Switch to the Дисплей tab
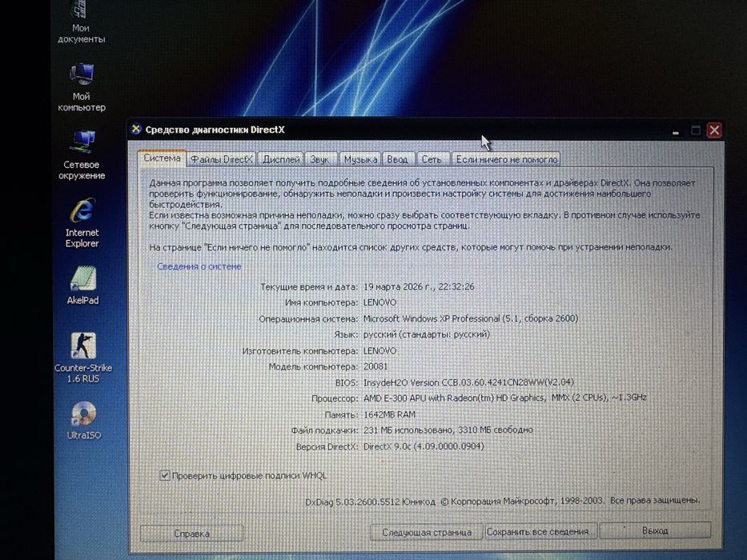This screenshot has height=560, width=747. tap(281, 159)
